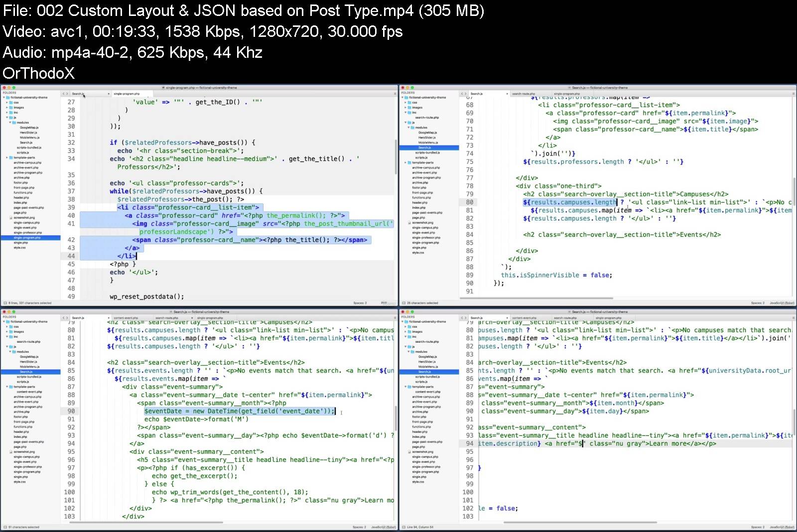Click panel switcher icon in top-right status bar
Viewport: 797px width, 532px height.
[403, 303]
